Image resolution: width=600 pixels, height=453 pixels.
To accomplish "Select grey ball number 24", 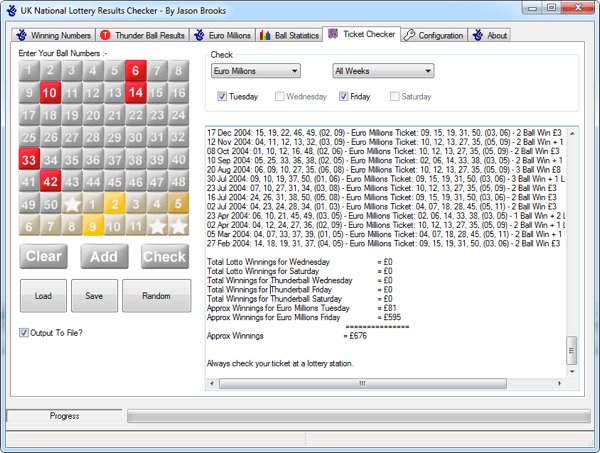I will (178, 115).
